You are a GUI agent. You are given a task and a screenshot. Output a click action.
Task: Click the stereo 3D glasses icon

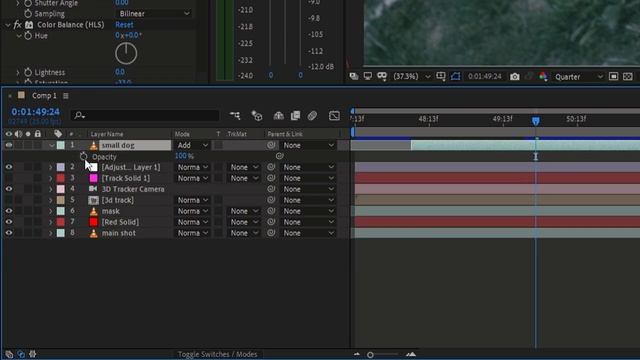382,76
